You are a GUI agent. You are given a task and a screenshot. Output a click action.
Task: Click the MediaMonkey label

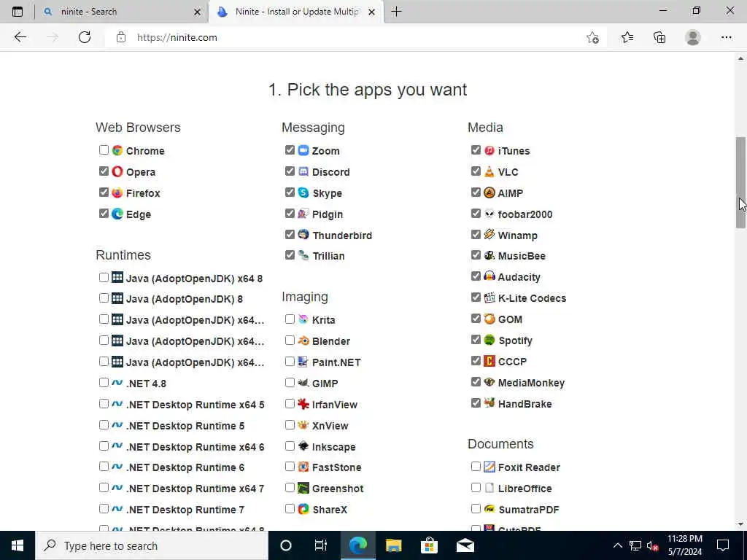(531, 383)
